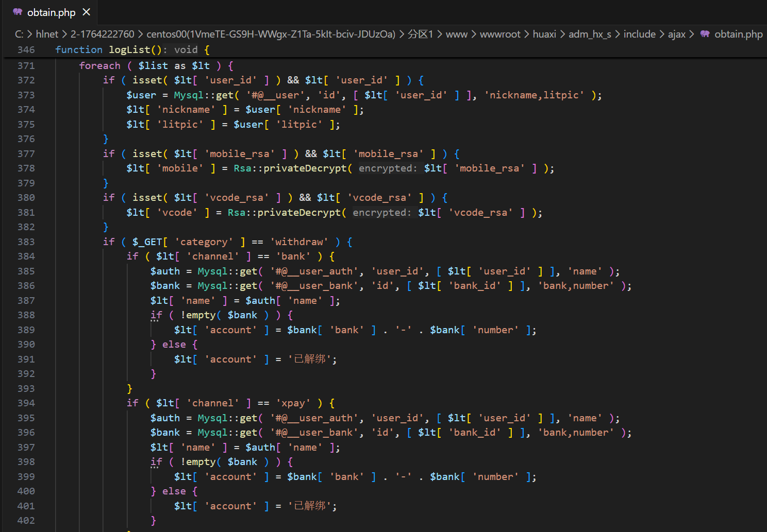Screen dimensions: 767x532
Task: Open the ajax breadcrumb folder
Action: tap(676, 34)
